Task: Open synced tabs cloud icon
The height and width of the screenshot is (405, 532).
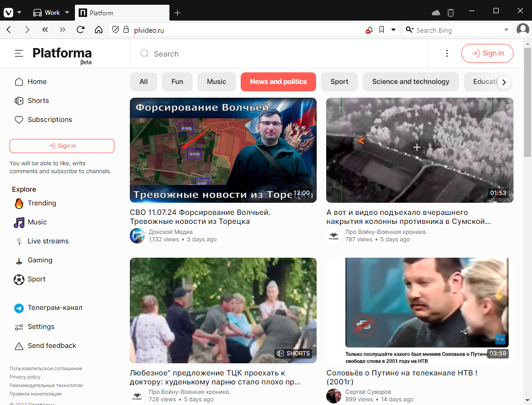Action: [435, 13]
